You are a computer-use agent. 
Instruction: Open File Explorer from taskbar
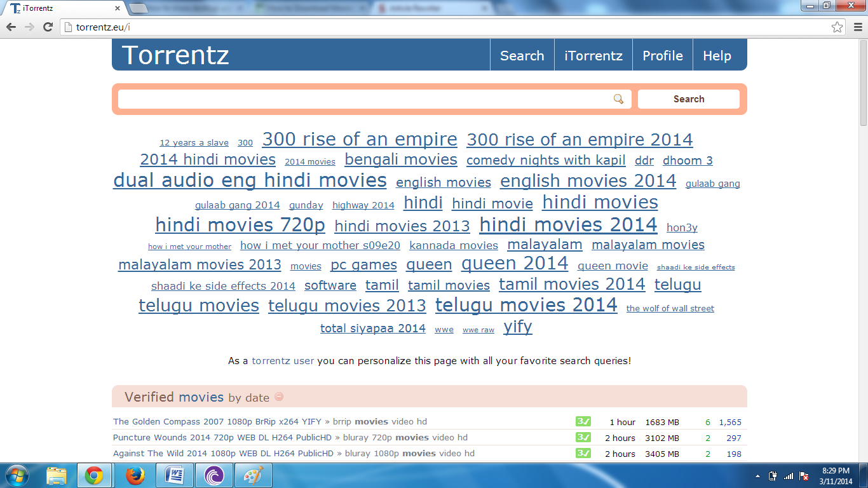(x=57, y=475)
